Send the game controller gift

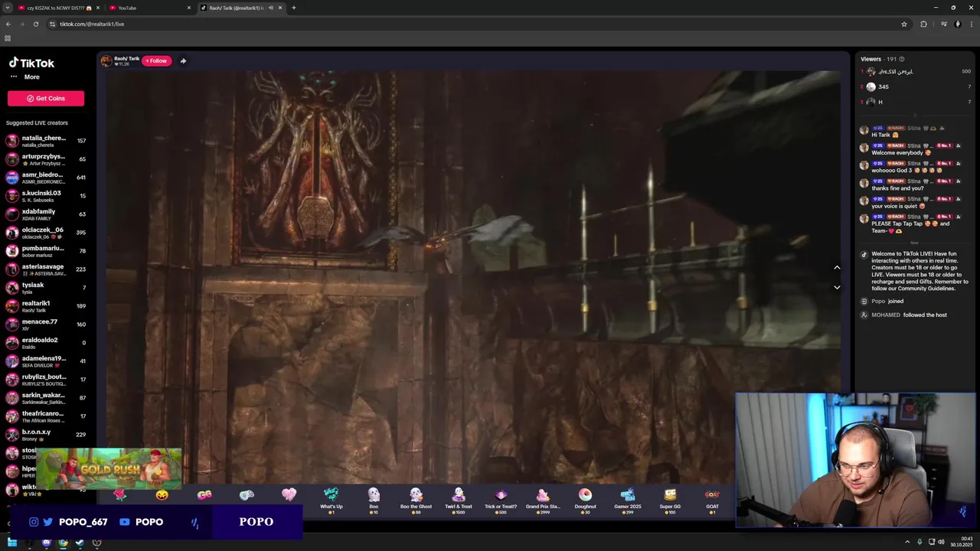click(247, 495)
